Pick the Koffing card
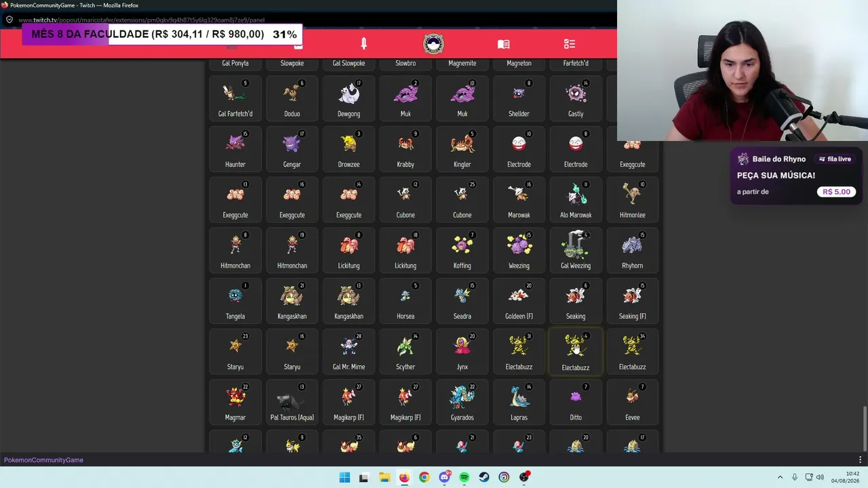The image size is (868, 488). 462,250
